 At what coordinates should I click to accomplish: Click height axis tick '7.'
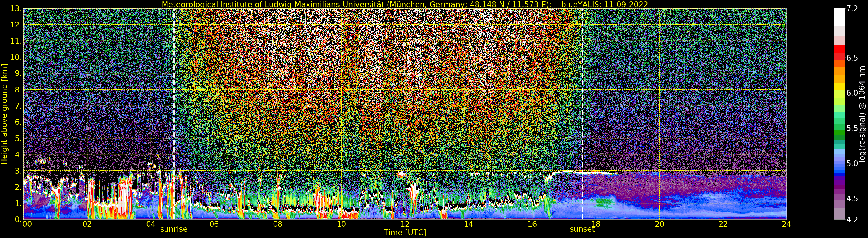point(18,106)
